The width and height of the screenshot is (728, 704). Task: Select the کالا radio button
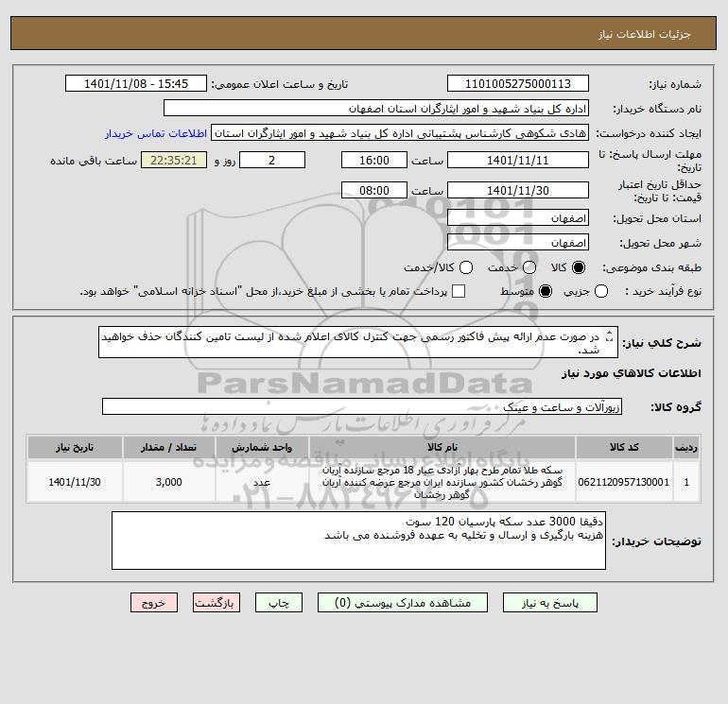tap(579, 267)
